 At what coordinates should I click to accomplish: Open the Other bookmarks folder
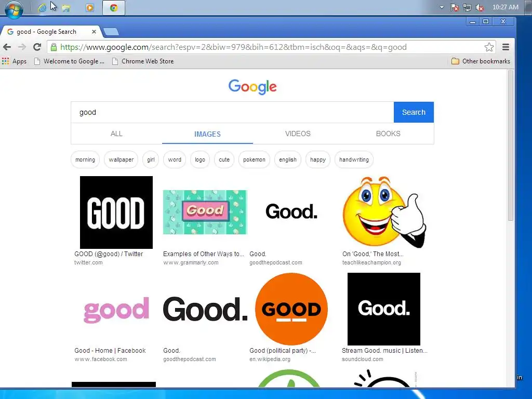pos(481,61)
